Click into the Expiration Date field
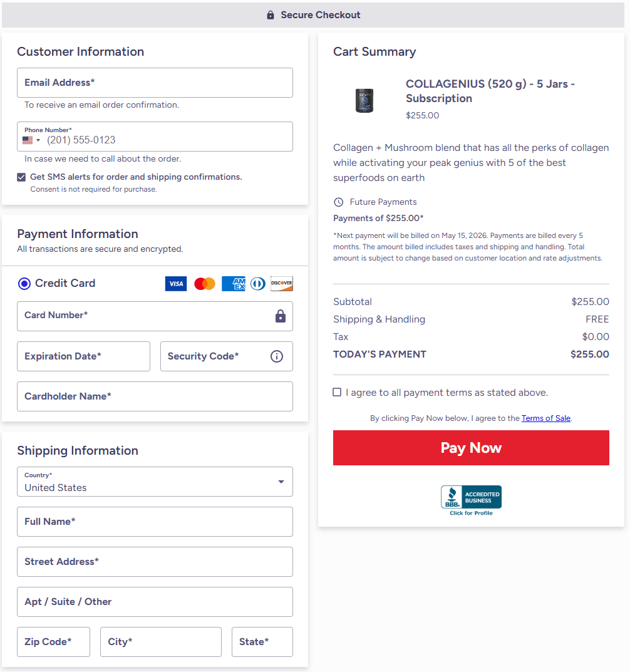The width and height of the screenshot is (630, 672). tap(83, 356)
